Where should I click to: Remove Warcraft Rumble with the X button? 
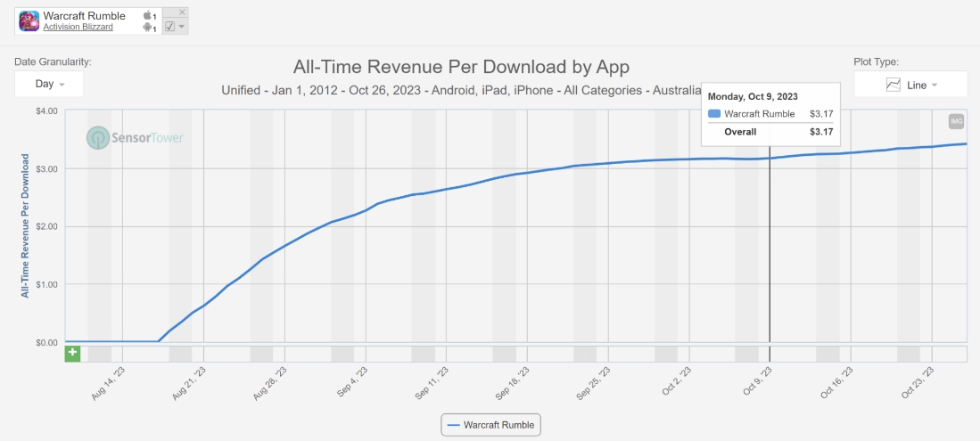(x=182, y=12)
